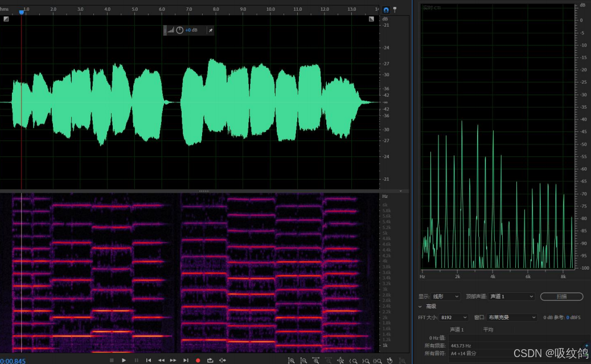
Task: Click the 7.0 mark on time ruler
Action: point(189,9)
